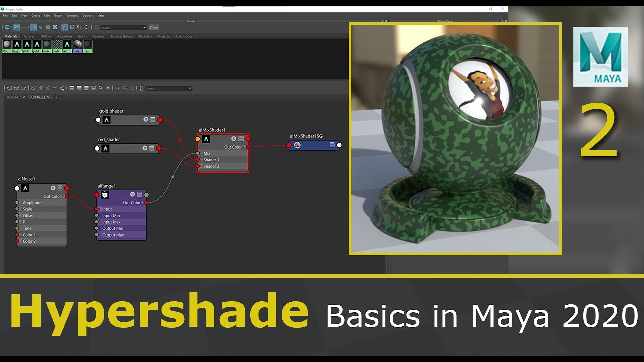
Task: Click the Maya logo at top right
Action: point(600,57)
